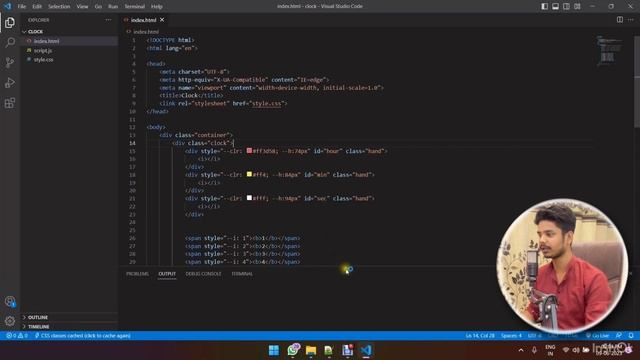Click the style.css href link in code
This screenshot has width=640, height=360.
267,104
